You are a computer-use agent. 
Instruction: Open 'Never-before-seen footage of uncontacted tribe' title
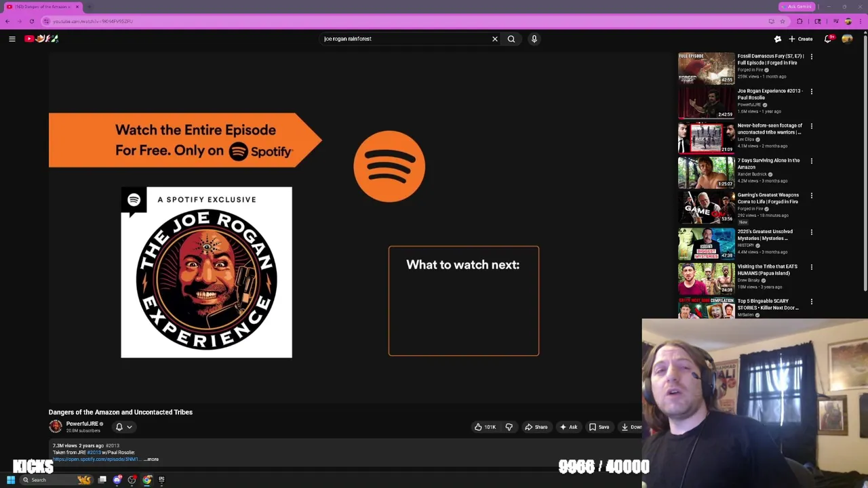point(770,129)
